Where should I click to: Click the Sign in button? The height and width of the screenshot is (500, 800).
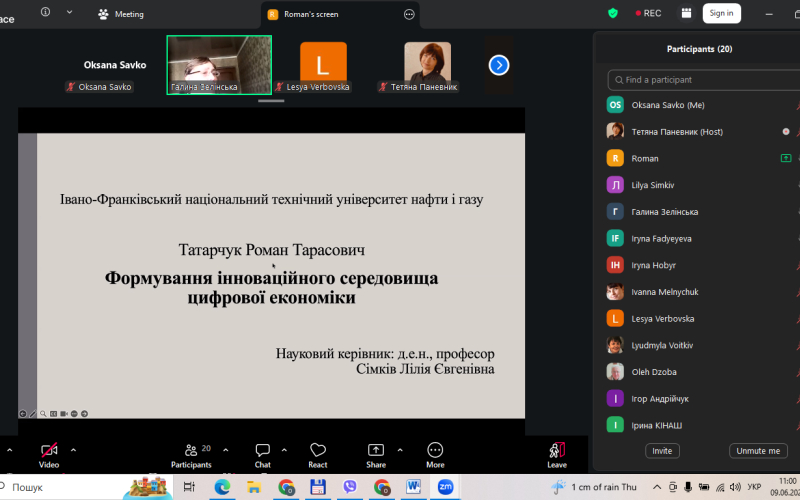(721, 13)
